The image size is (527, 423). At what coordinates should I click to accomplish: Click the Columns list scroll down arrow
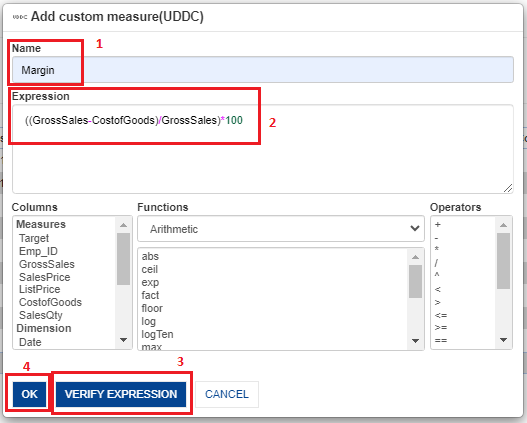123,340
